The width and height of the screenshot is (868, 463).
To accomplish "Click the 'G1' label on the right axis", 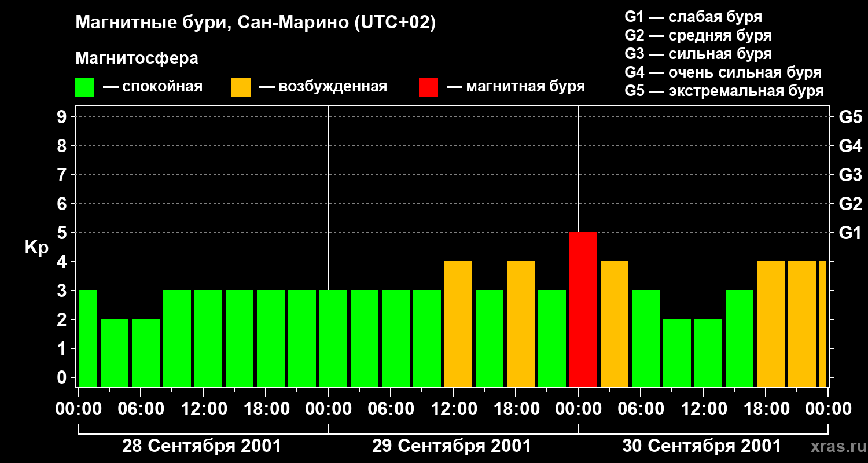I will point(850,233).
